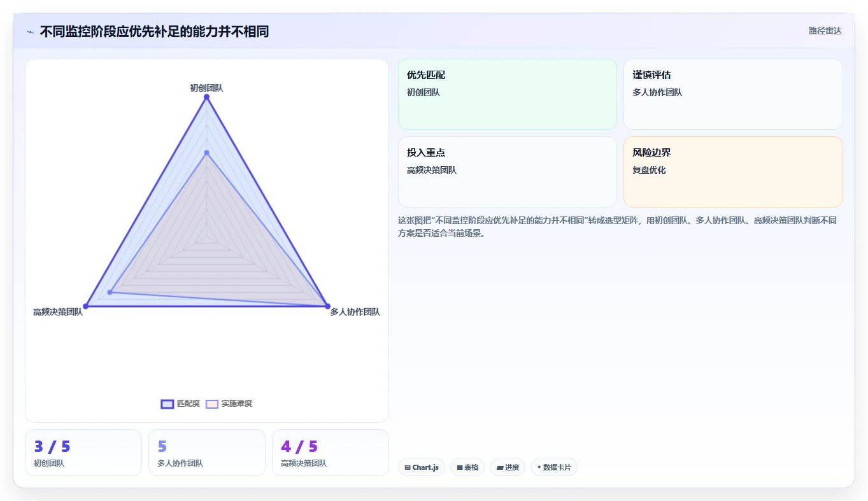Click the 数据卡片 tag
The height and width of the screenshot is (501, 868).
(x=554, y=467)
